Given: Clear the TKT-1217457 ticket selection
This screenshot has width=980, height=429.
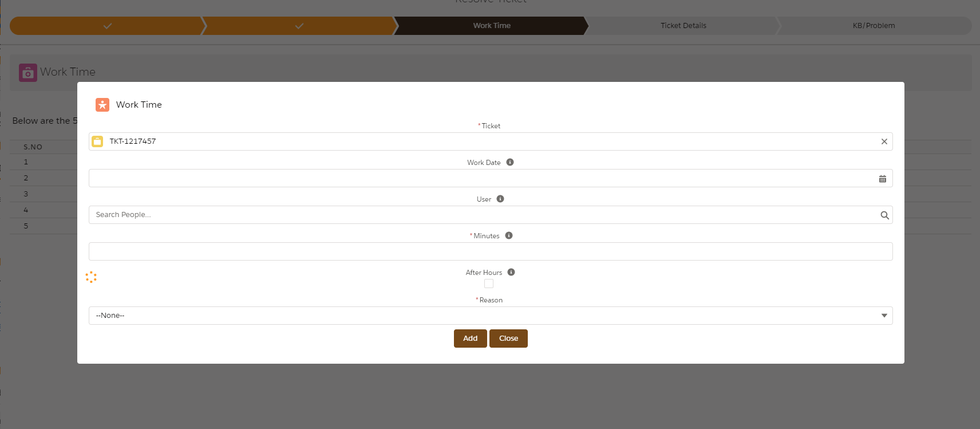Looking at the screenshot, I should [x=884, y=141].
